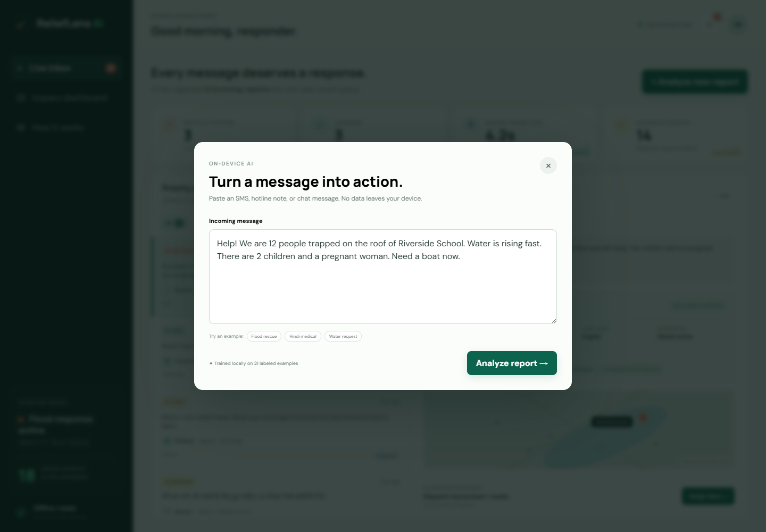Choose the Hindi medical example
766x532 pixels.
(x=303, y=336)
